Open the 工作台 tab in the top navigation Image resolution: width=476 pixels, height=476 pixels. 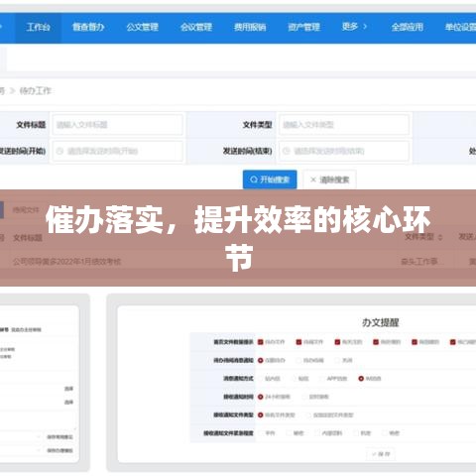pos(38,27)
